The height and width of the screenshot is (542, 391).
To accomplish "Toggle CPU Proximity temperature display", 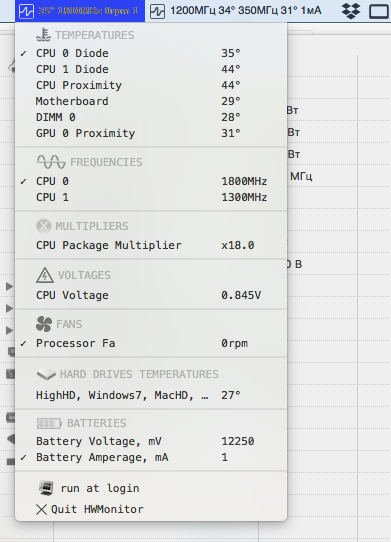I will click(151, 85).
